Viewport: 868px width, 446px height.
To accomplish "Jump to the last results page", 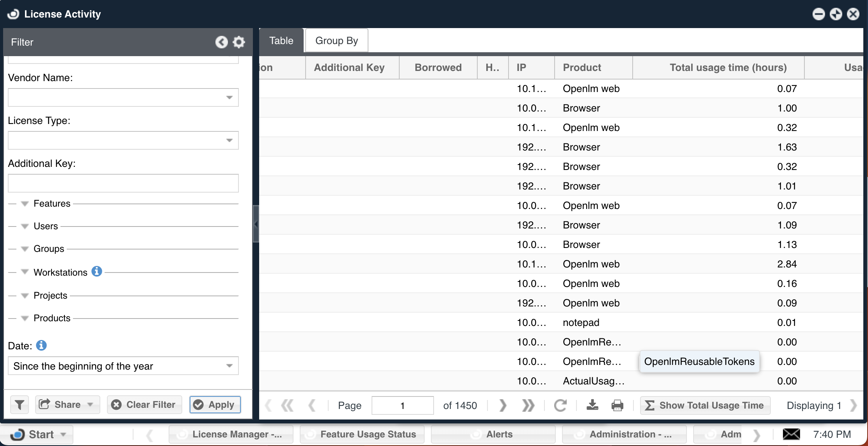I will pos(528,405).
